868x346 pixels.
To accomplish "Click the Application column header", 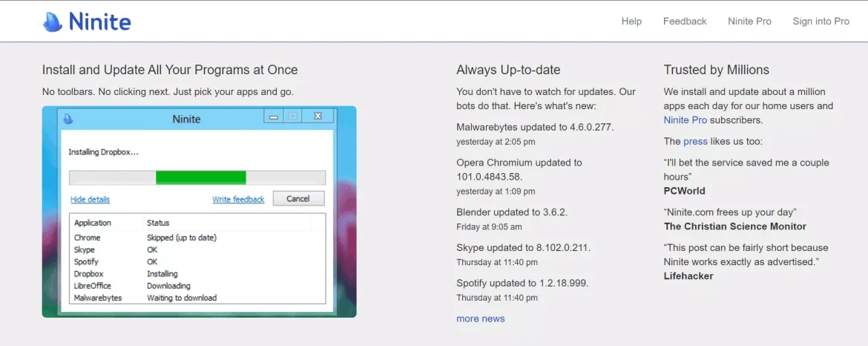I will (x=93, y=223).
